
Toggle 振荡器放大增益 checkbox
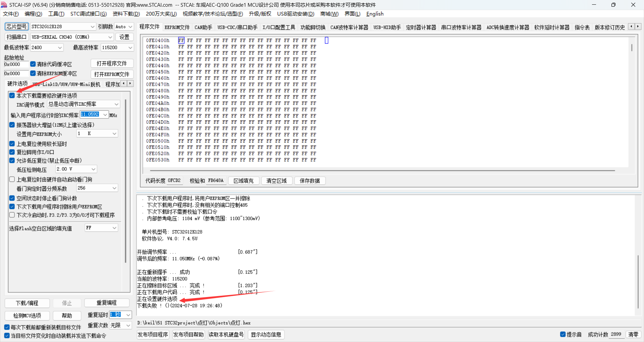[12, 125]
